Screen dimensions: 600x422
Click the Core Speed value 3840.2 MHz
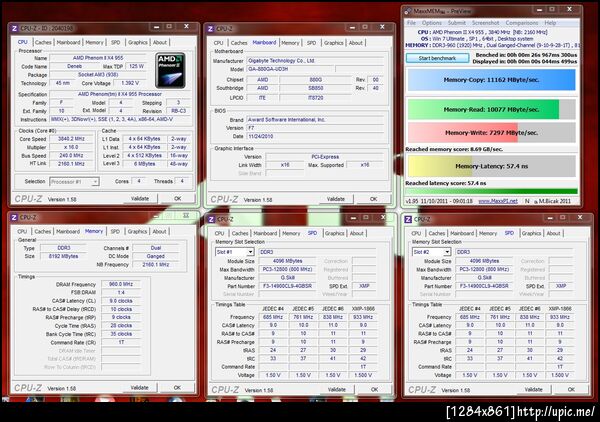[71, 139]
